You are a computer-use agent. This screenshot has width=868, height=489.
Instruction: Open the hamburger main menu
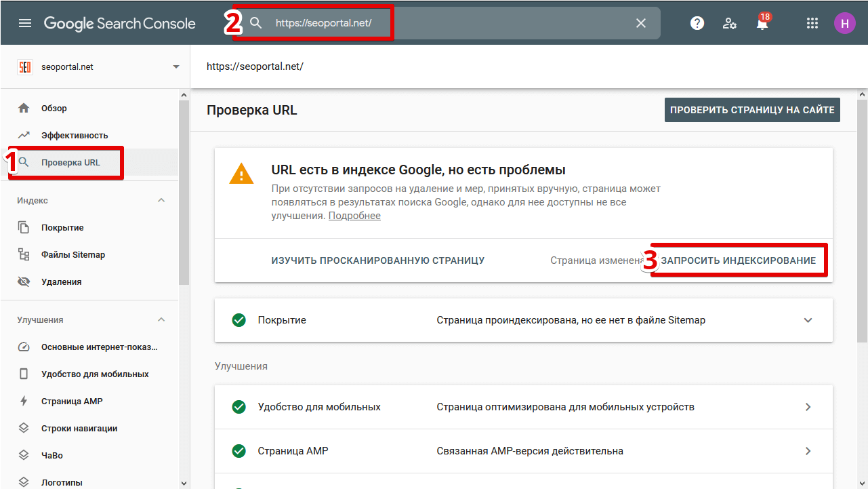25,23
